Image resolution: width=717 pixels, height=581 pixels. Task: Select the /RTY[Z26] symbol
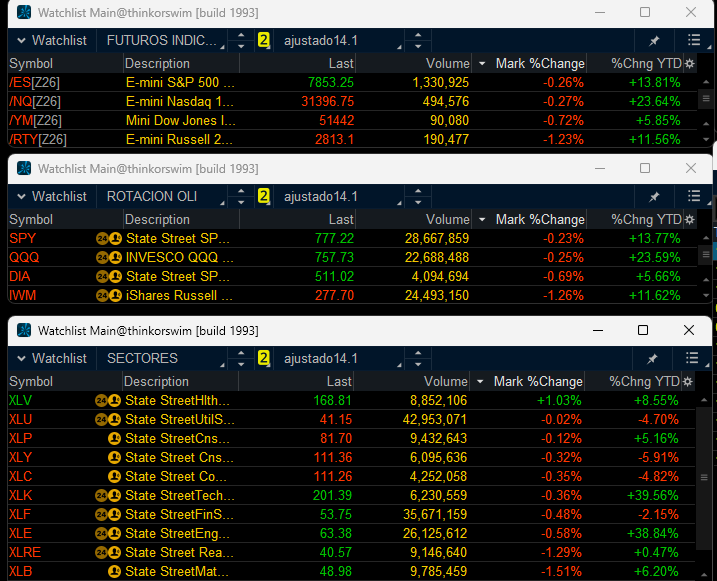click(37, 139)
